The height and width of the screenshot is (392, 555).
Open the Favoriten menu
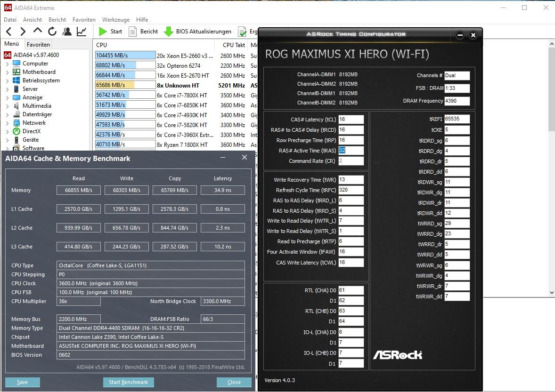(84, 20)
